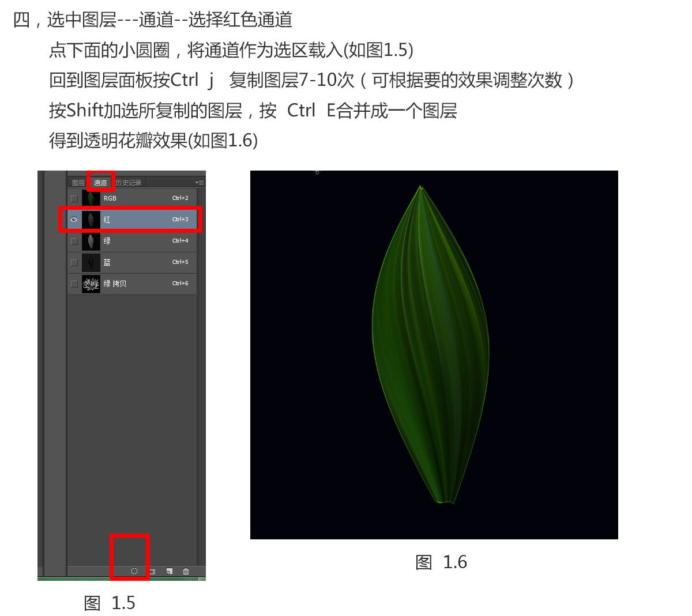This screenshot has height=616, width=692.
Task: Load channel as selection dotted circle icon
Action: pyautogui.click(x=134, y=571)
